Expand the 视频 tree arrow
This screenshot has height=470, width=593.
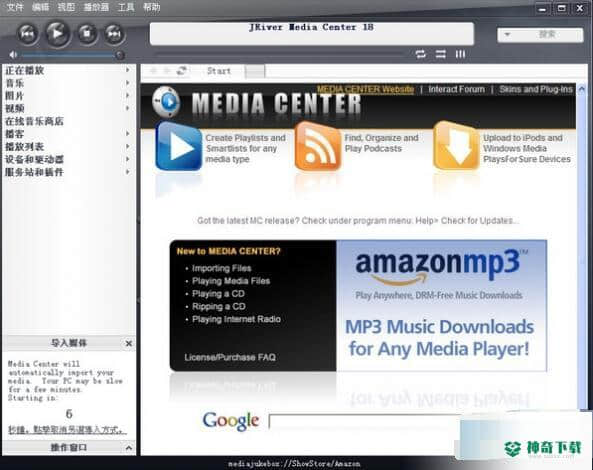point(128,108)
